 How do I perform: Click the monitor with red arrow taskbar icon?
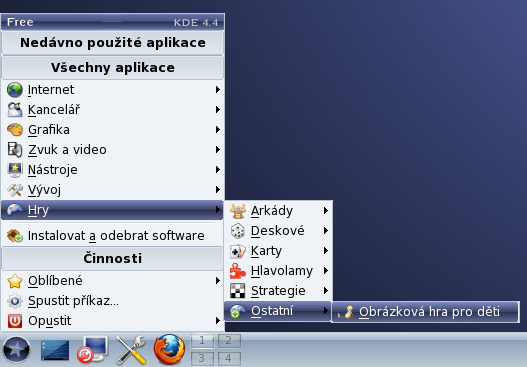(x=92, y=350)
